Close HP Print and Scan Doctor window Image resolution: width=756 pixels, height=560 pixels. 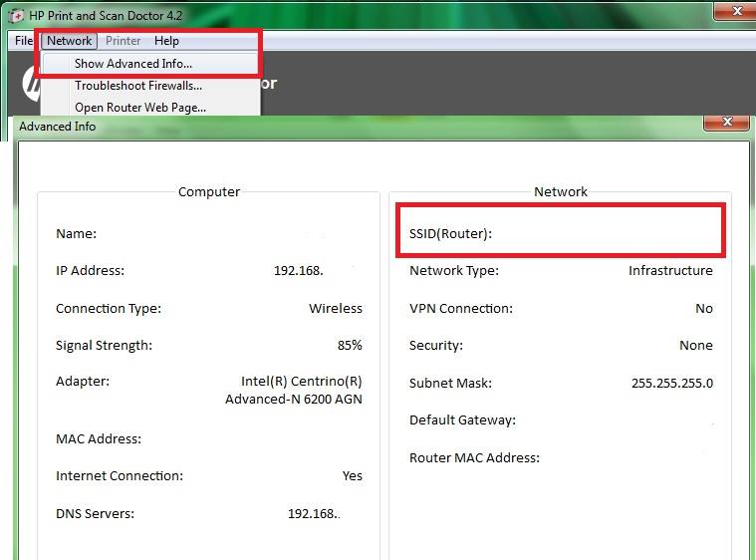736,11
